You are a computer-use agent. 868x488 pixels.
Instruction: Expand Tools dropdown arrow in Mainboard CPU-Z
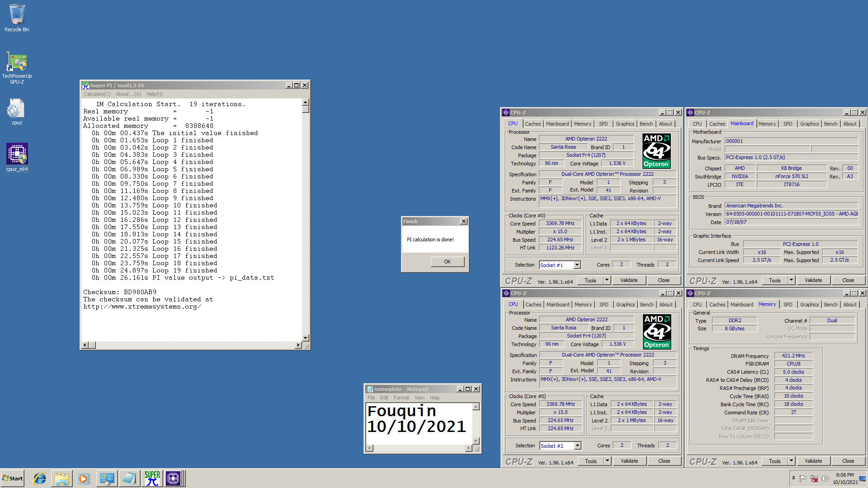coord(791,280)
